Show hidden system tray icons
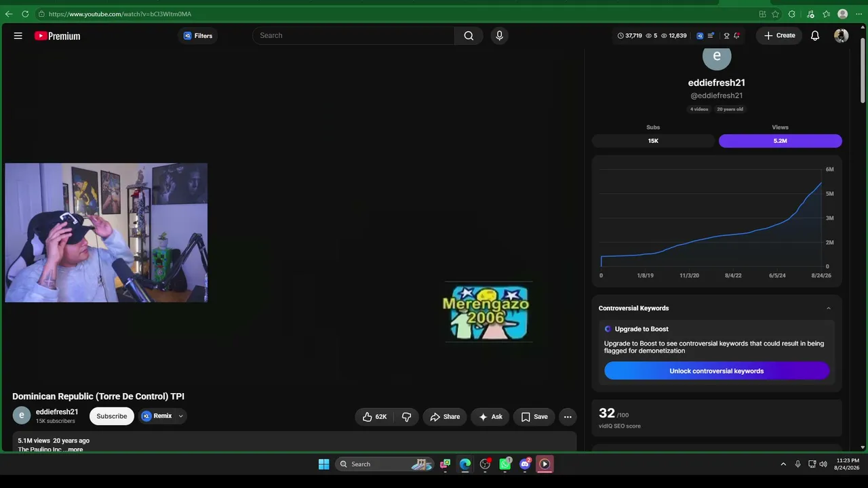868x488 pixels. [783, 464]
